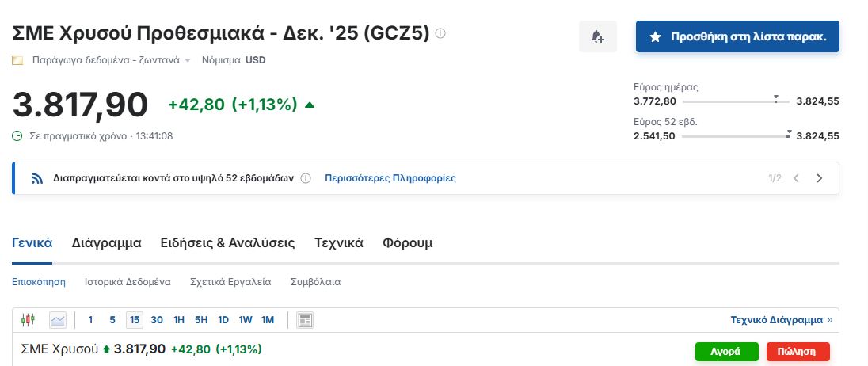Select the 15 minute chart interval
The width and height of the screenshot is (868, 366).
(134, 320)
